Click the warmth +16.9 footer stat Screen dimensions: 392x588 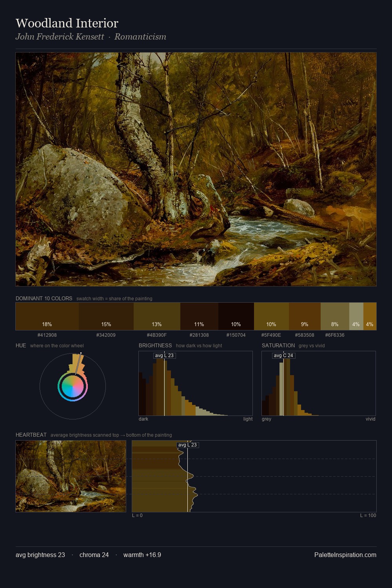(x=142, y=555)
